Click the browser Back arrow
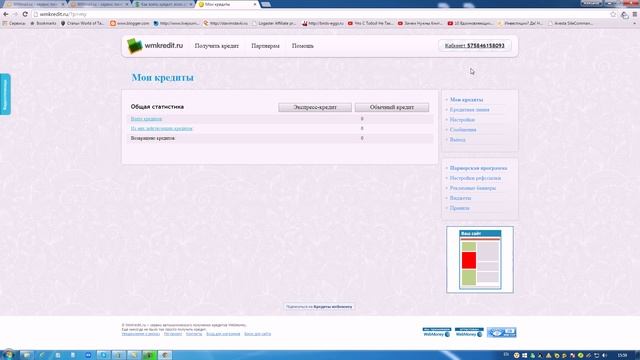The image size is (640, 360). [x=6, y=14]
